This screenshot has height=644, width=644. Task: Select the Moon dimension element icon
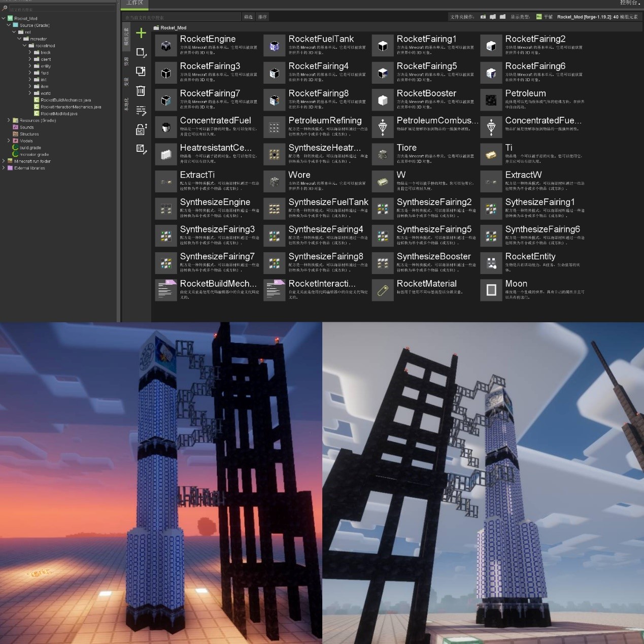pos(491,290)
